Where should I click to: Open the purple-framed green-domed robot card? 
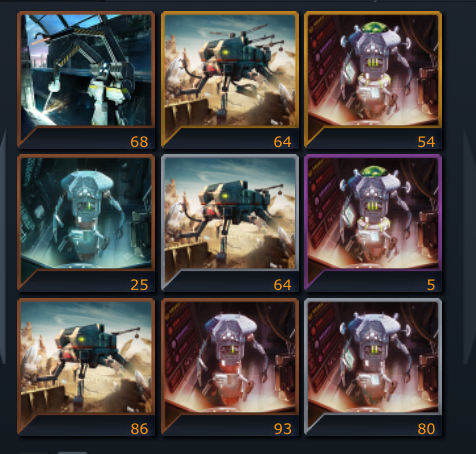[373, 223]
